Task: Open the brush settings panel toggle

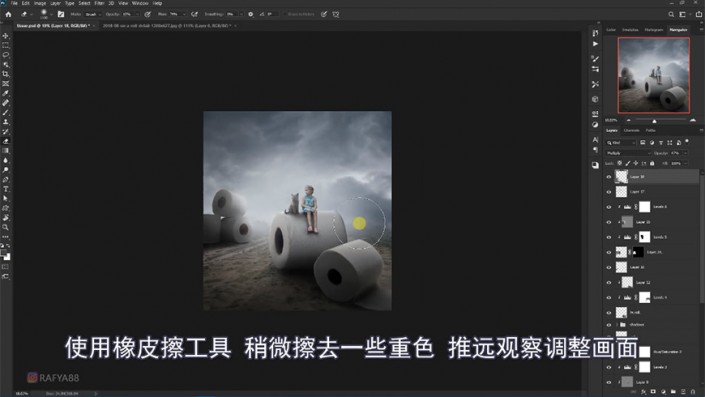Action: click(x=61, y=14)
